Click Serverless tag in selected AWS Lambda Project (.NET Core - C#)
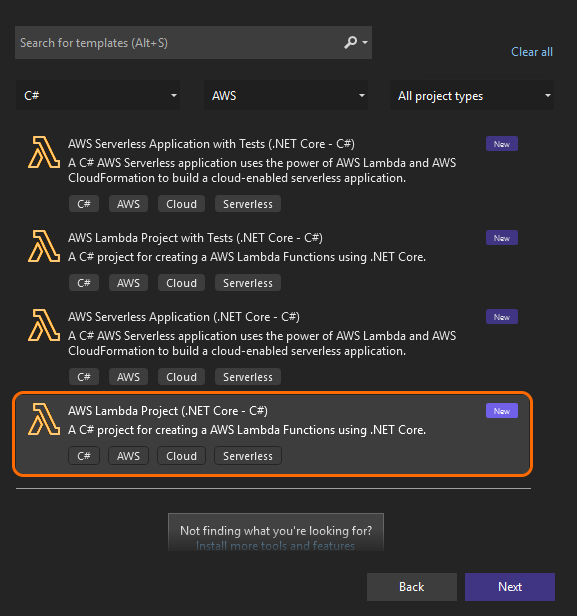Image resolution: width=577 pixels, height=616 pixels. click(248, 456)
